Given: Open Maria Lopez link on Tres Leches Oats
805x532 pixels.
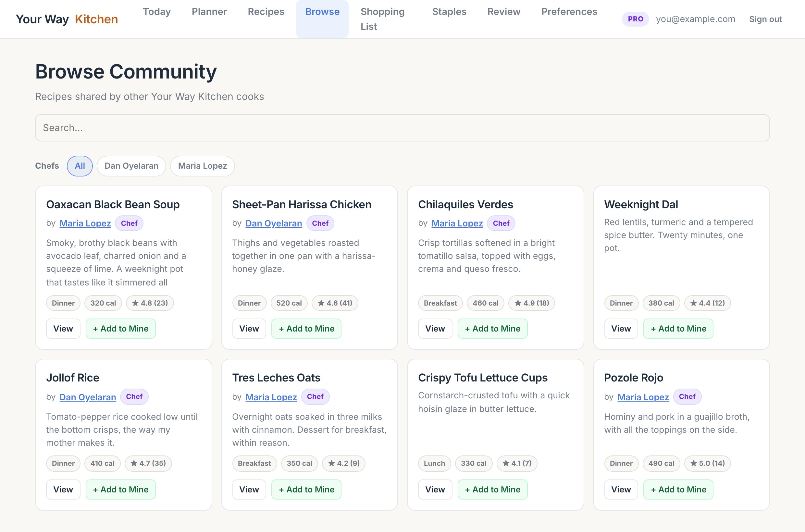Looking at the screenshot, I should (271, 397).
